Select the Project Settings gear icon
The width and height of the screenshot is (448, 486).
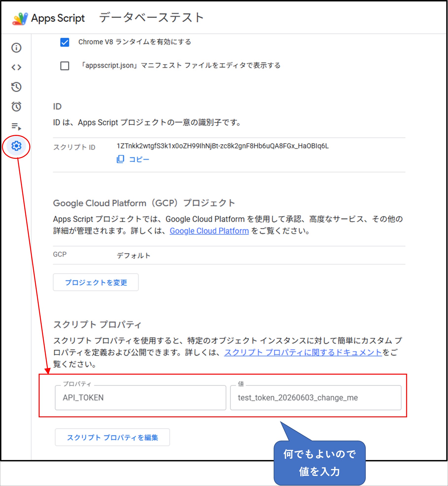(17, 146)
